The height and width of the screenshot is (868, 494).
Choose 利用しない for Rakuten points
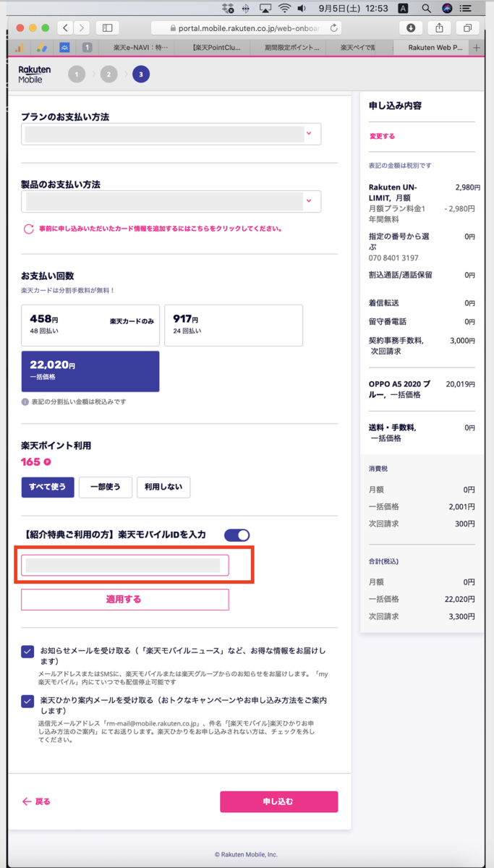coord(163,487)
